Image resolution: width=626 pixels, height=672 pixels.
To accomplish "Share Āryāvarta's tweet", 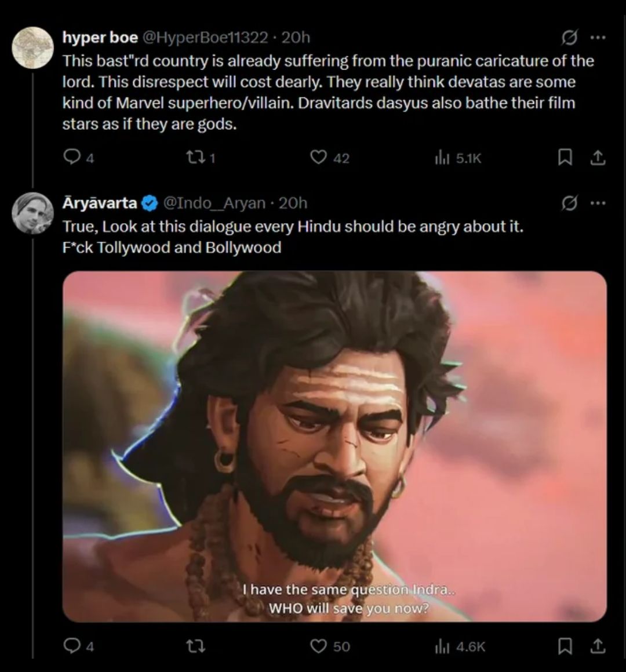I will point(599,646).
